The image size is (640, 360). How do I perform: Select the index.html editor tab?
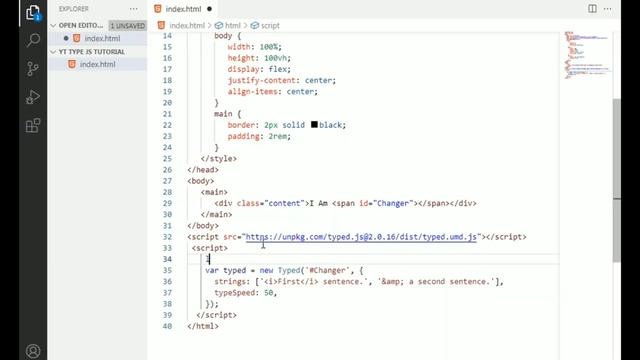[183, 9]
